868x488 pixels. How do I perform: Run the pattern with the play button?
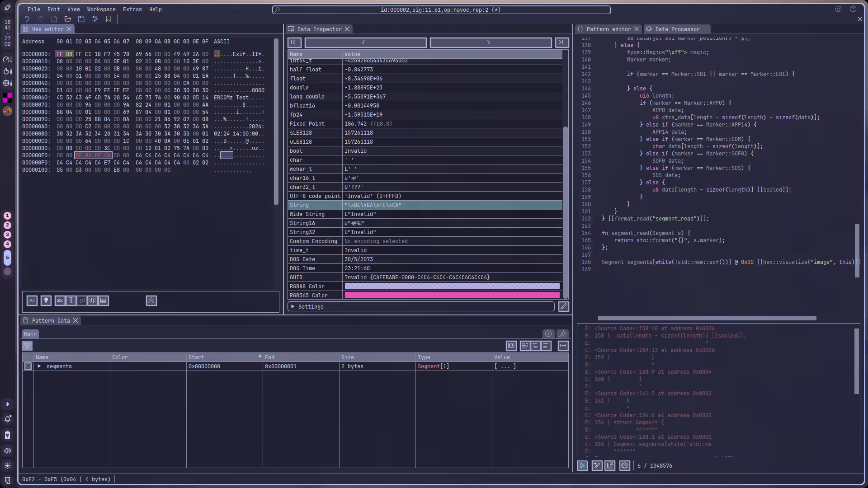[582, 465]
